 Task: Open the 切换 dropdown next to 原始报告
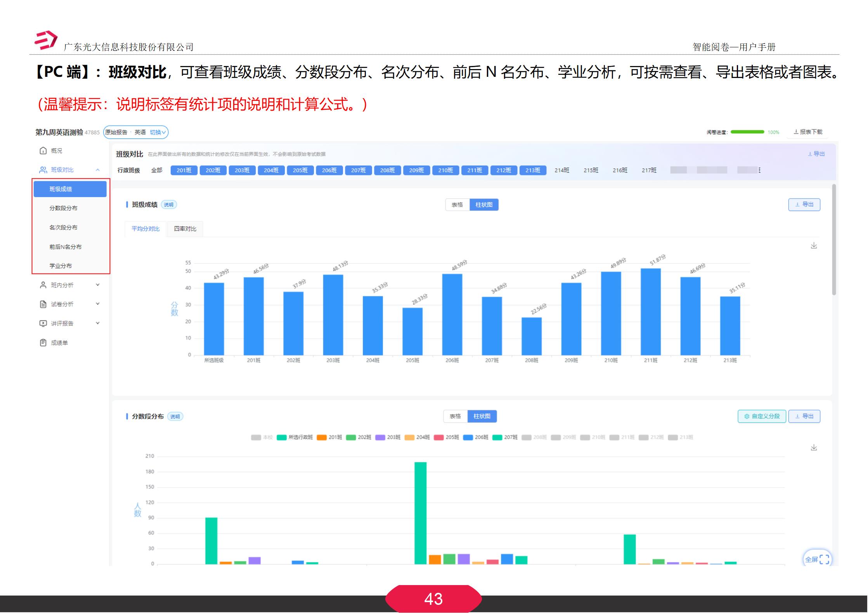coord(158,132)
